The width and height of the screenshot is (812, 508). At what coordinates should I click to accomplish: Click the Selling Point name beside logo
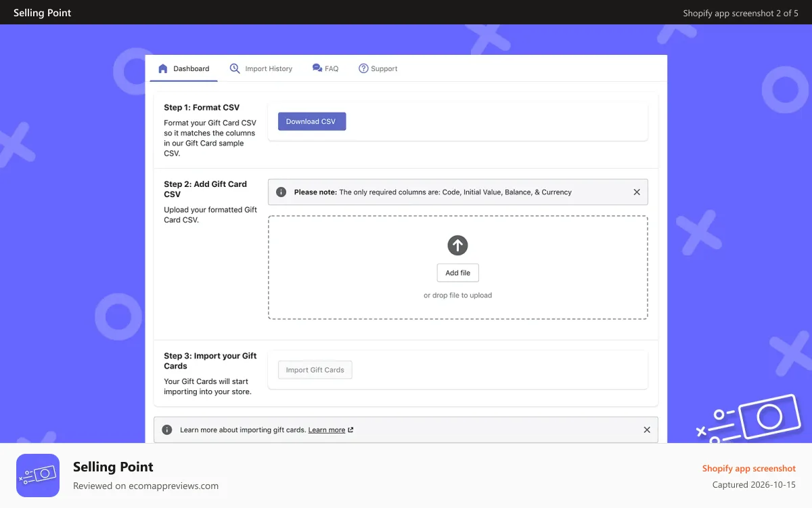coord(113,467)
